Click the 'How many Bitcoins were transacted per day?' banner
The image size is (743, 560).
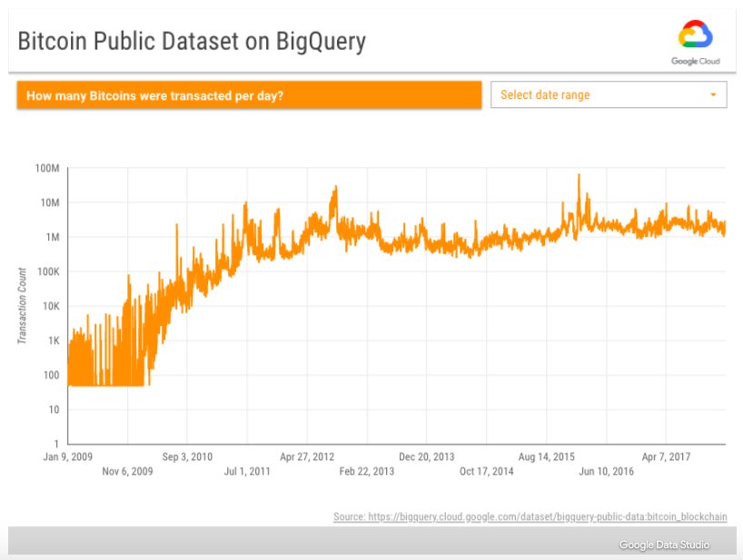point(249,95)
